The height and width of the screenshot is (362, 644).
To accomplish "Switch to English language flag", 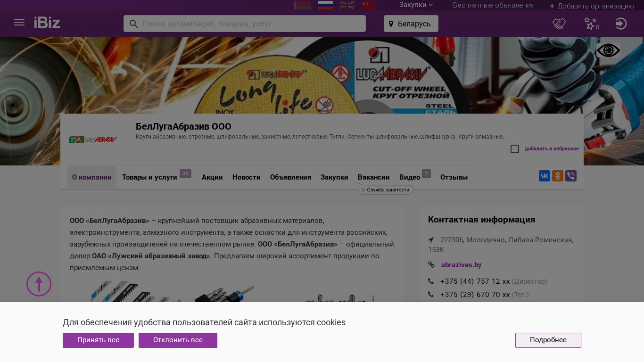I will (x=347, y=5).
